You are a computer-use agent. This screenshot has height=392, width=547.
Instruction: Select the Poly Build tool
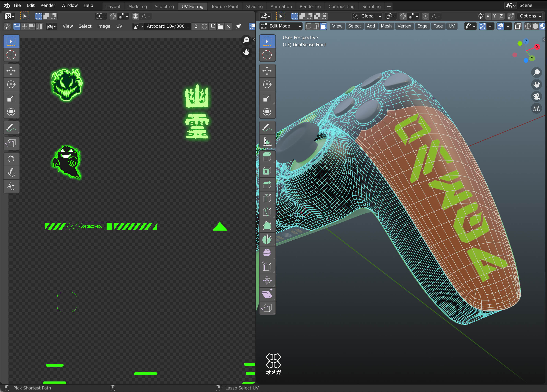pos(267,226)
